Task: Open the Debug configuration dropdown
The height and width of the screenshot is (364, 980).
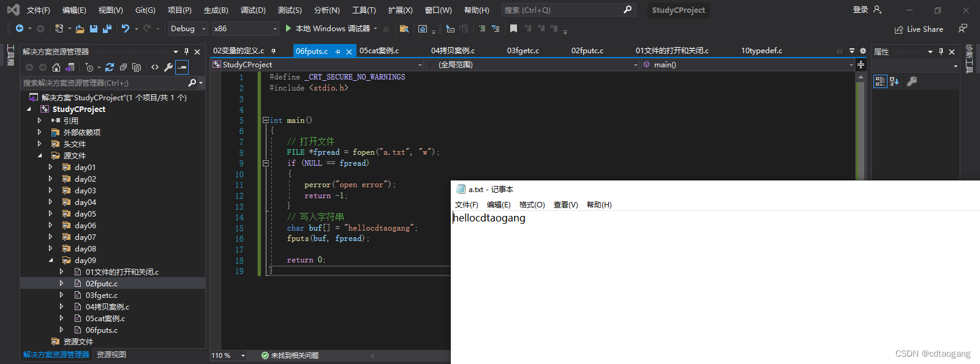Action: point(187,29)
